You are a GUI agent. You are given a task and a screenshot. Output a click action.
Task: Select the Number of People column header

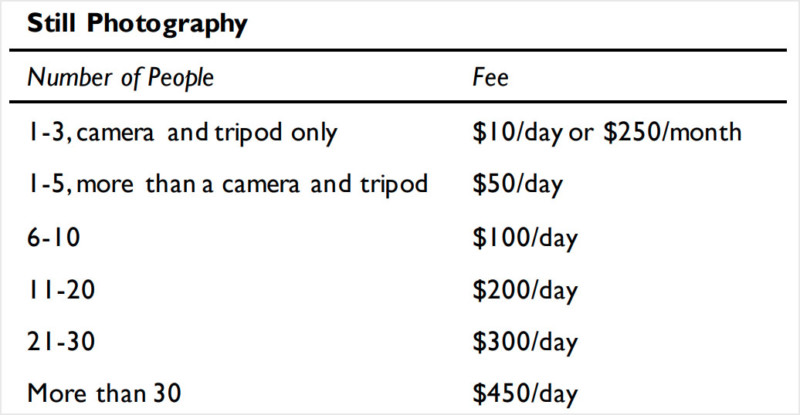pyautogui.click(x=120, y=78)
